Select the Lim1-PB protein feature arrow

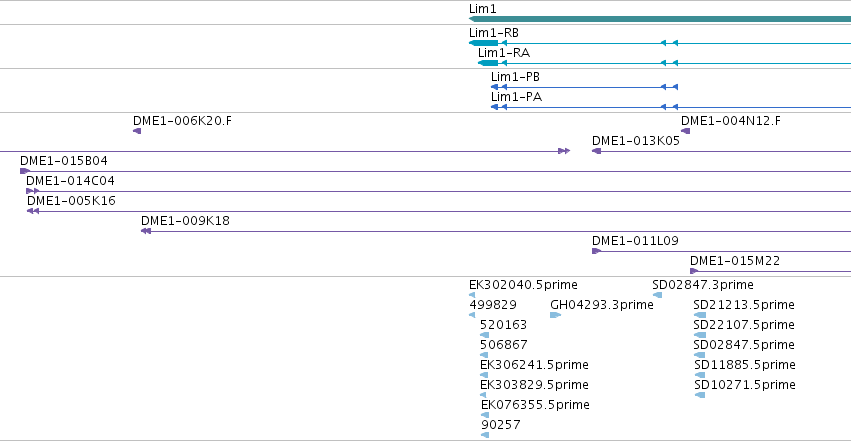pyautogui.click(x=494, y=87)
